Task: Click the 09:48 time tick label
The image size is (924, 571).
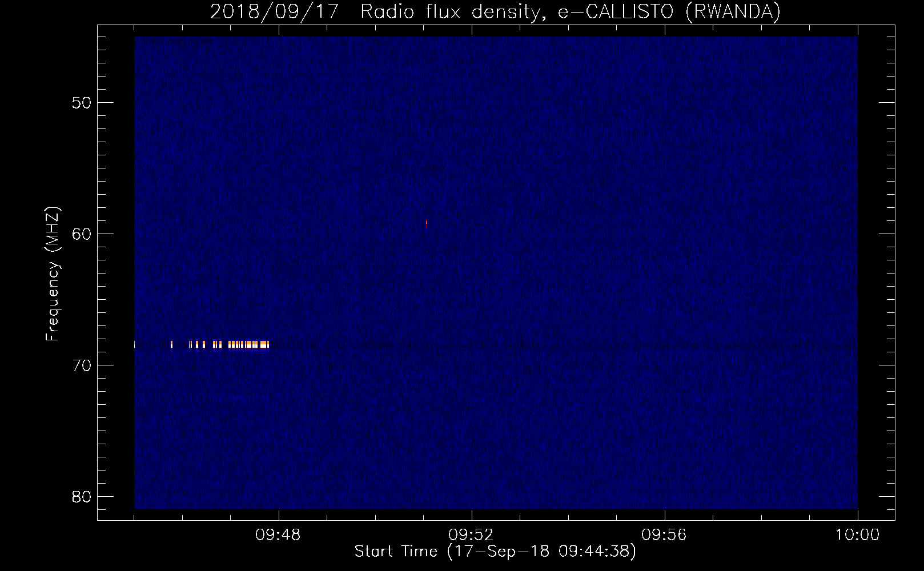Action: (278, 535)
